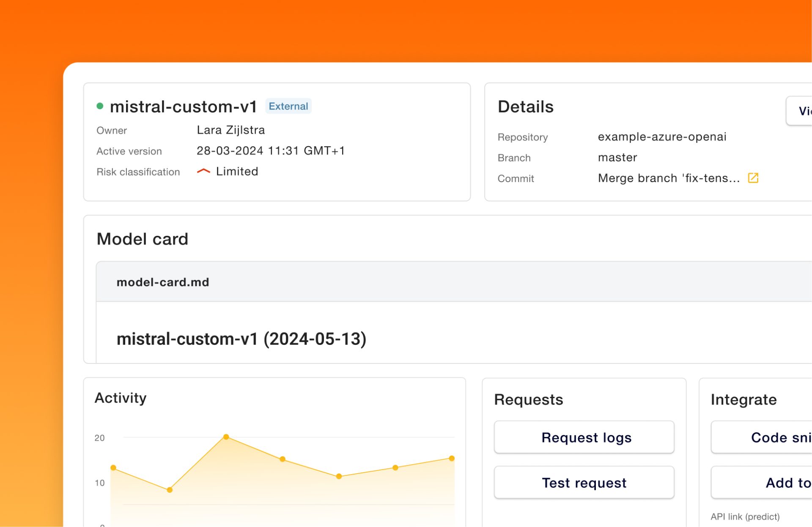Image resolution: width=812 pixels, height=527 pixels.
Task: Click the Commit field label
Action: 516,178
